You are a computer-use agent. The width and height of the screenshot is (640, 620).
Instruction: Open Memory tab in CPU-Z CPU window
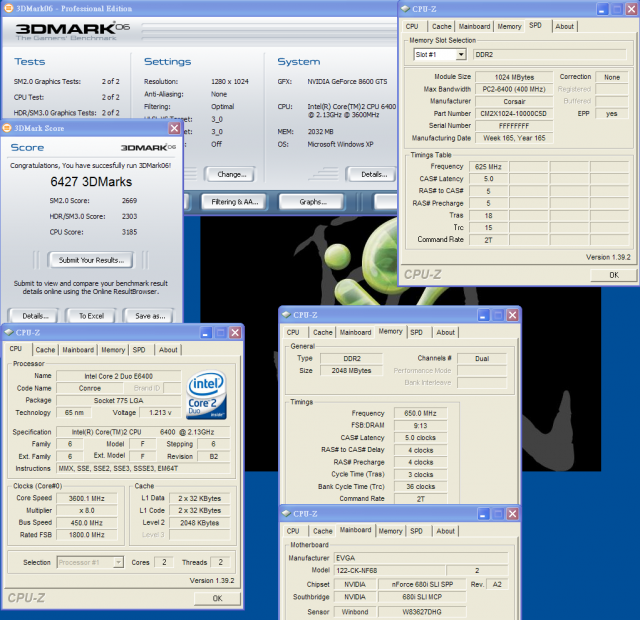(113, 350)
